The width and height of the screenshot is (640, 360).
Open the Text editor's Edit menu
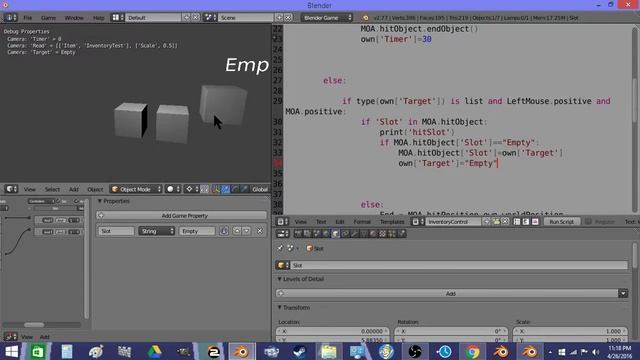[x=340, y=222]
